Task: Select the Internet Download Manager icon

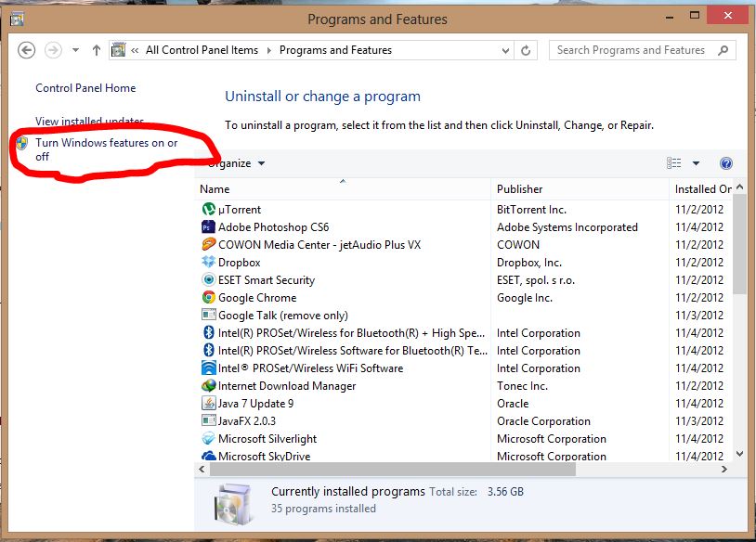Action: coord(208,385)
